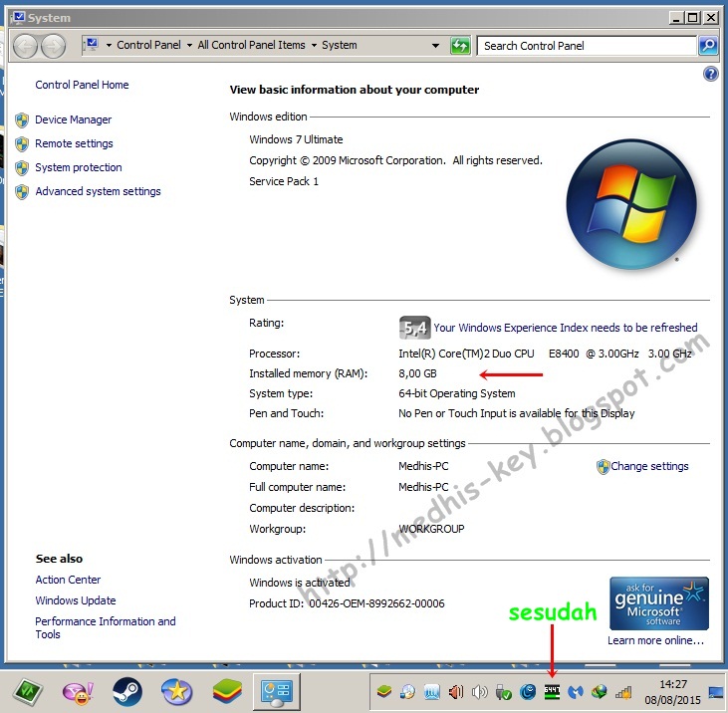
Task: Click Your Windows Experience Index needs refreshed
Action: (565, 328)
